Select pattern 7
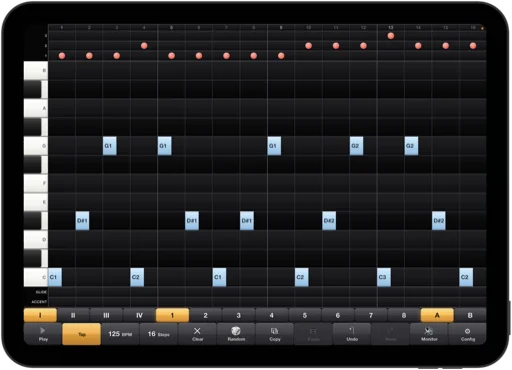 click(371, 315)
